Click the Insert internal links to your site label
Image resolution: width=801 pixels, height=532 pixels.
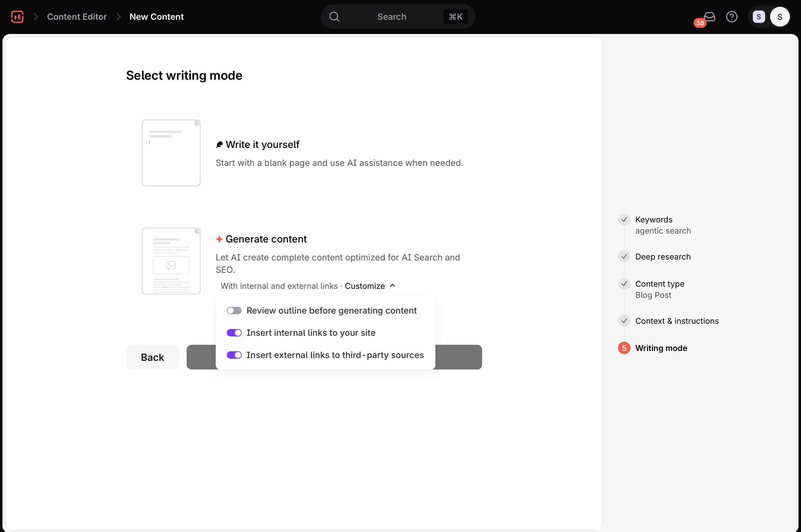tap(311, 333)
